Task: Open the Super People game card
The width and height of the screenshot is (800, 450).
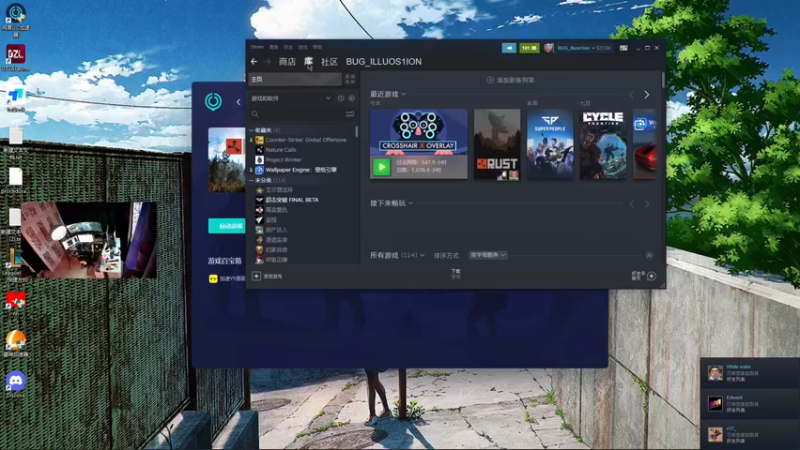Action: tap(550, 144)
